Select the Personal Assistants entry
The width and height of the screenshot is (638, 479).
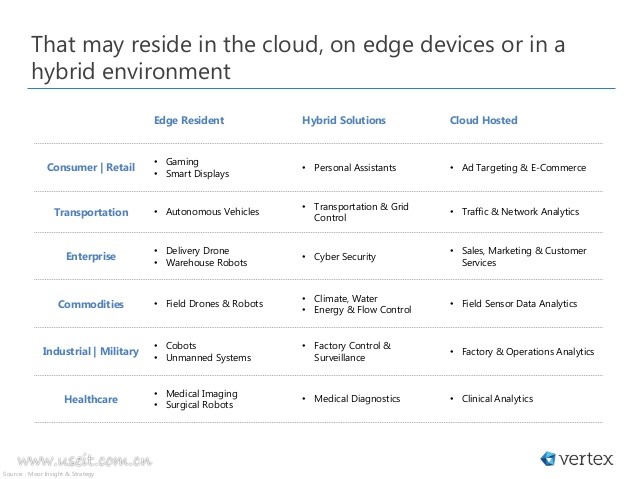pyautogui.click(x=355, y=168)
